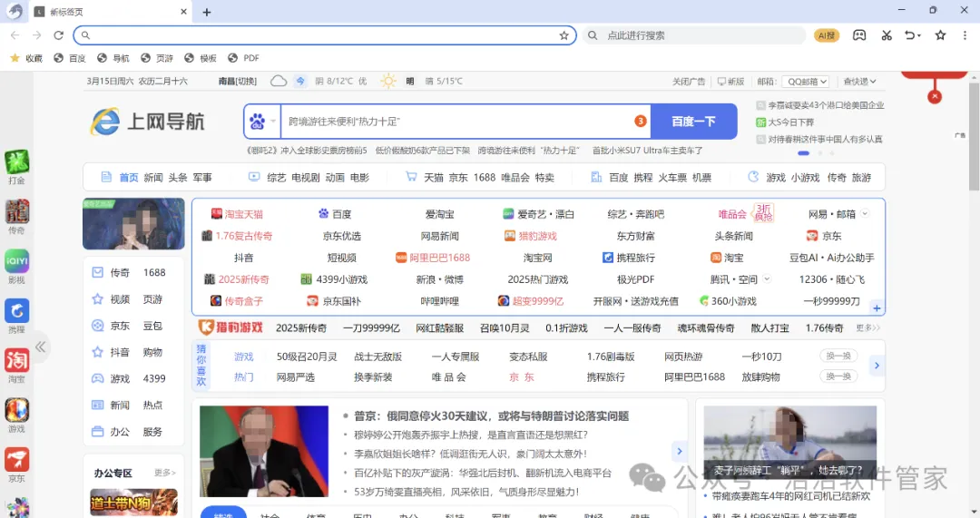Expand 办公专区 更多 link
Image resolution: width=980 pixels, height=518 pixels.
[x=165, y=473]
